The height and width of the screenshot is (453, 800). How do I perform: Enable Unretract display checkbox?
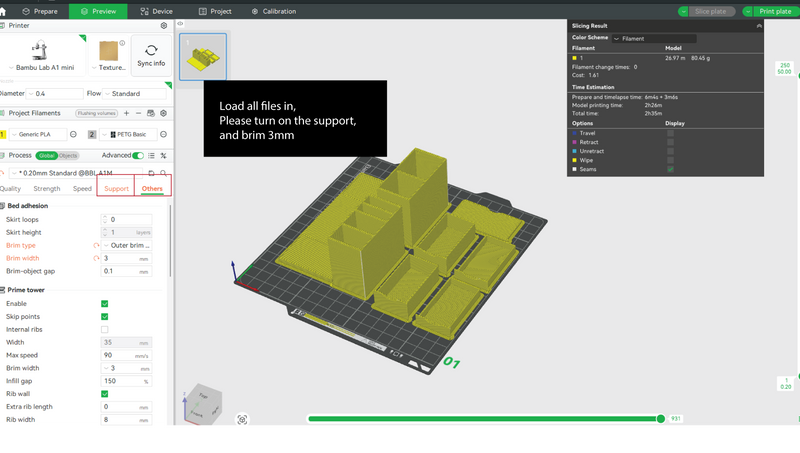click(670, 151)
